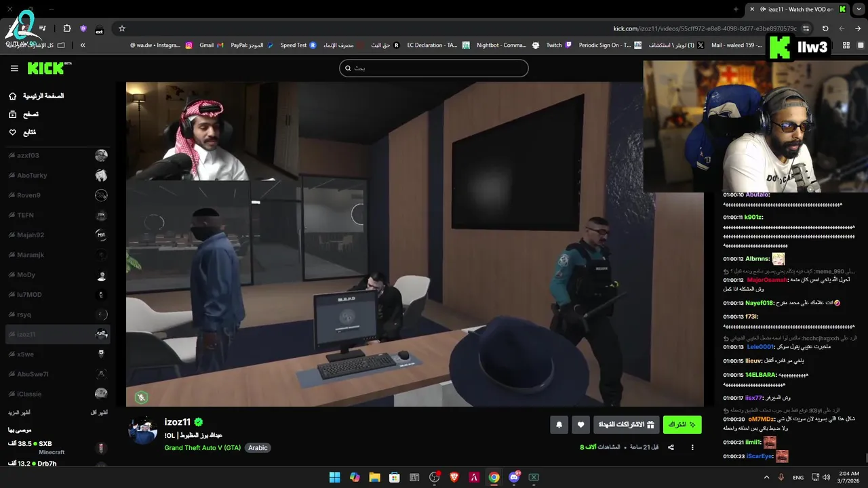Screen dimensions: 868x488
Task: Open followed channel rsyq
Action: 58,314
